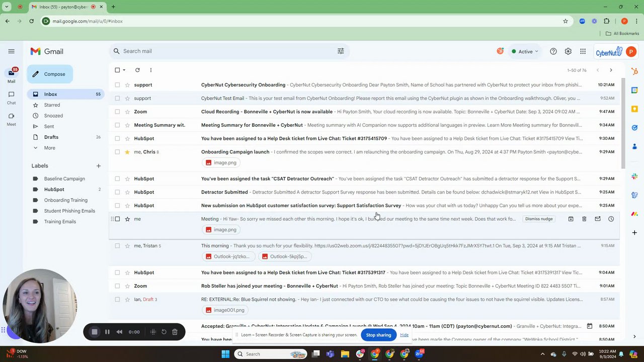Unstar the Onboarding Campaign launch email

tap(127, 152)
